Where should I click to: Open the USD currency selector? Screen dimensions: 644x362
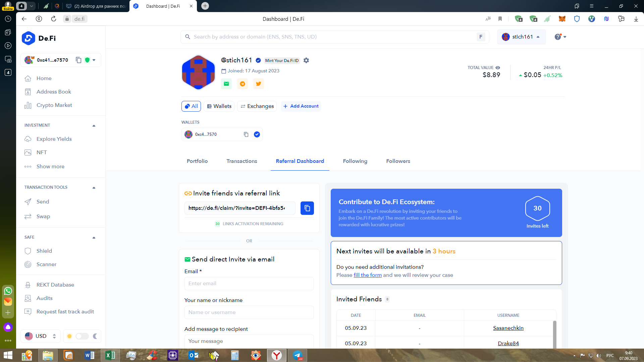41,336
